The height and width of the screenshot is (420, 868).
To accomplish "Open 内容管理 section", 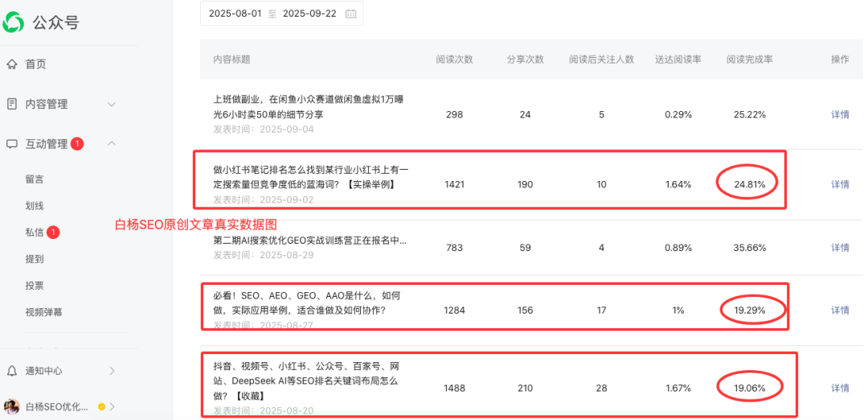I will click(x=47, y=104).
